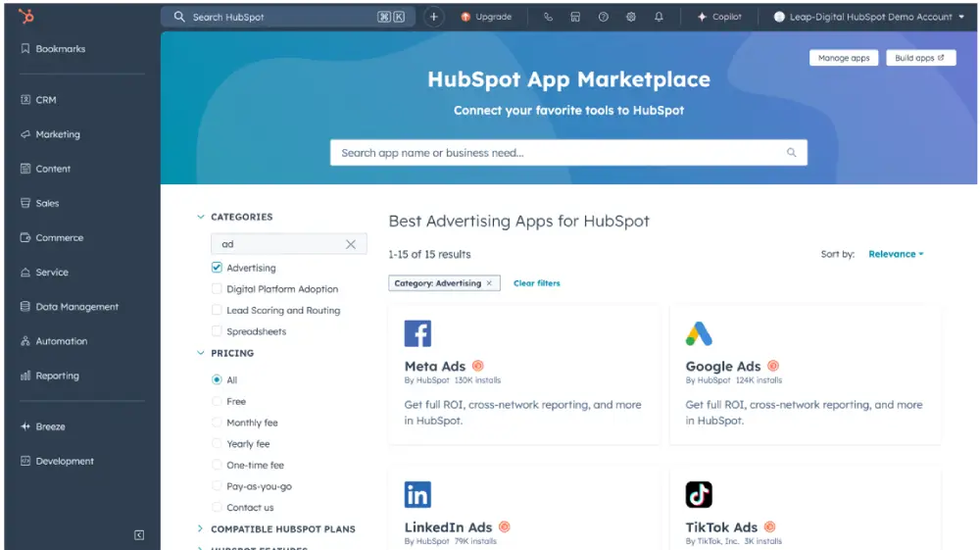
Task: Click the Data Management database icon
Action: pos(25,306)
